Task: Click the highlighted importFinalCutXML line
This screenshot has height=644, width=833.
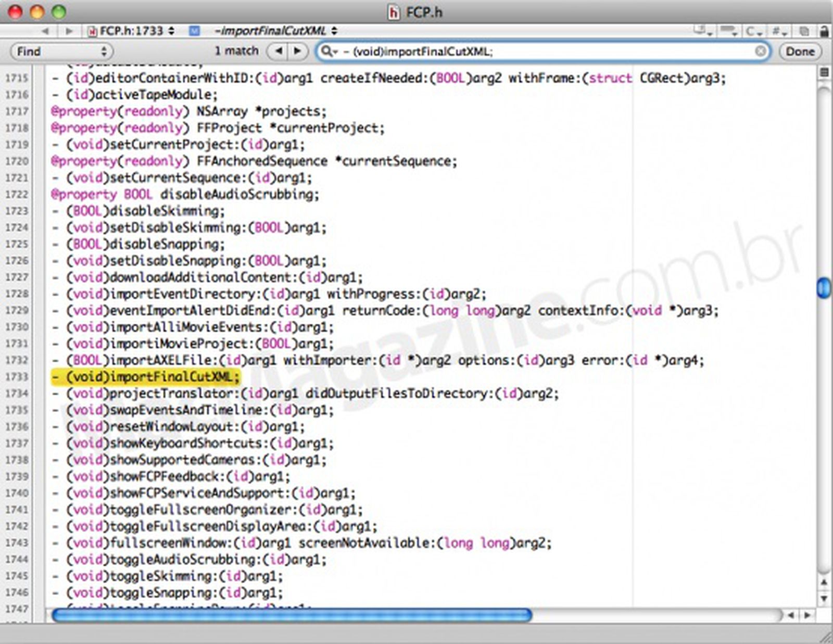Action: [146, 376]
